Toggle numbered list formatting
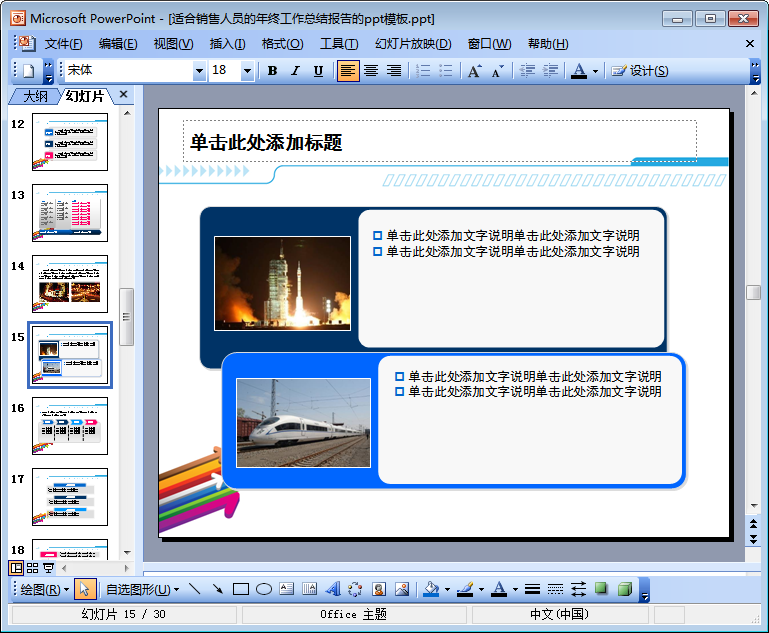This screenshot has height=633, width=769. [x=423, y=71]
